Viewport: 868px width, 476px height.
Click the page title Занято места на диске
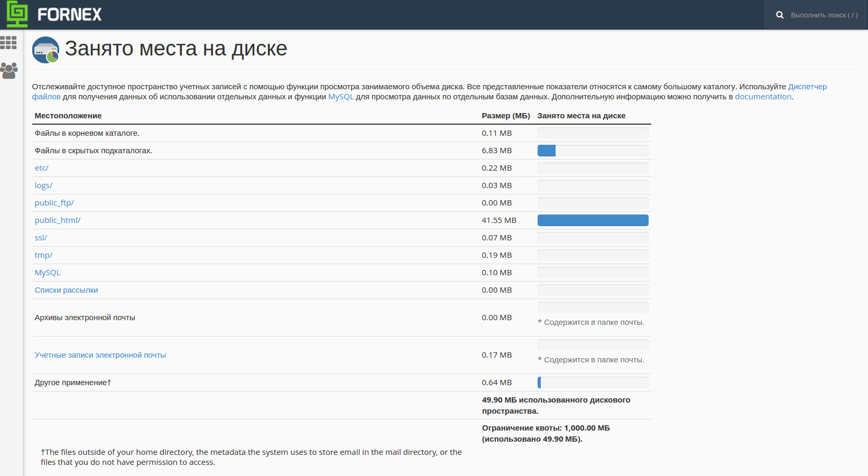point(176,49)
